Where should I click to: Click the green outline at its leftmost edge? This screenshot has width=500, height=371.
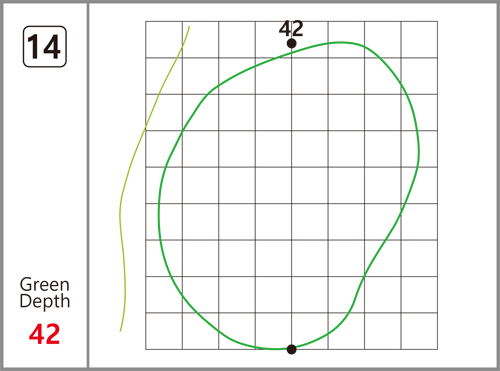(x=159, y=213)
